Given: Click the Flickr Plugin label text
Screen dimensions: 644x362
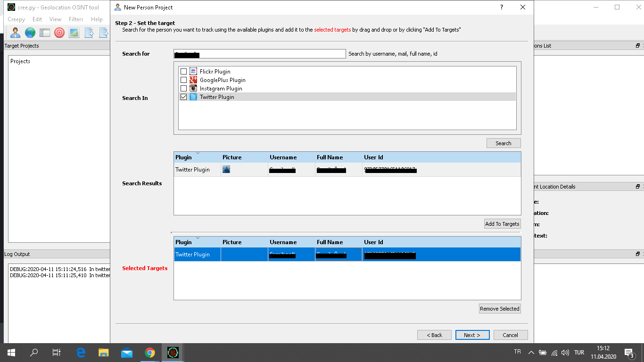Looking at the screenshot, I should (215, 72).
